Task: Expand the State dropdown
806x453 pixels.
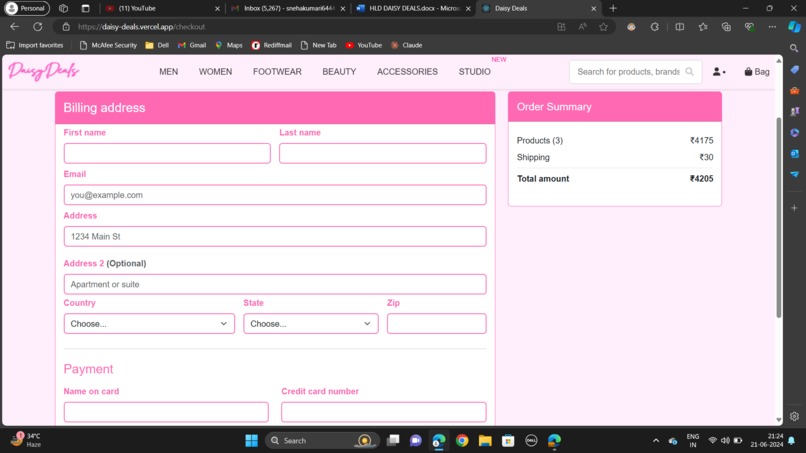Action: pos(310,323)
